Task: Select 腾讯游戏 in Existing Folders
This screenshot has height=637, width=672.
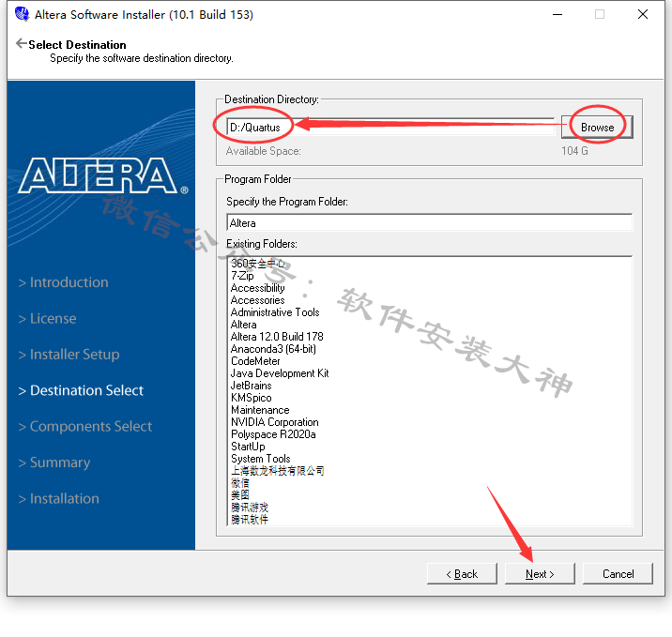Action: pyautogui.click(x=250, y=508)
